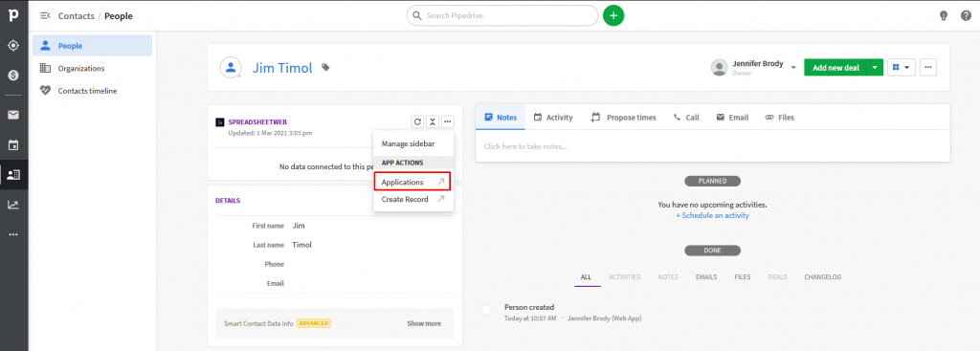Click the Add new deal button
Screen dimensions: 980x351
click(835, 68)
